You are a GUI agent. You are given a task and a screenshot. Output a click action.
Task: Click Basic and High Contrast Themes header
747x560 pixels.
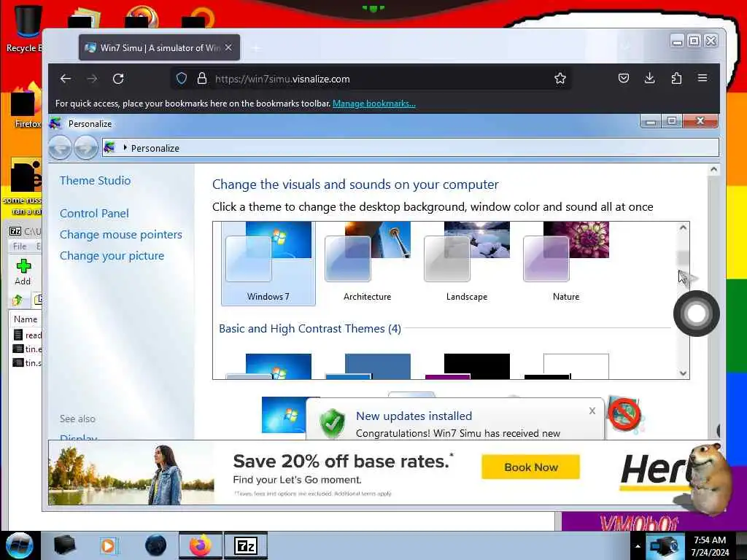pyautogui.click(x=309, y=329)
